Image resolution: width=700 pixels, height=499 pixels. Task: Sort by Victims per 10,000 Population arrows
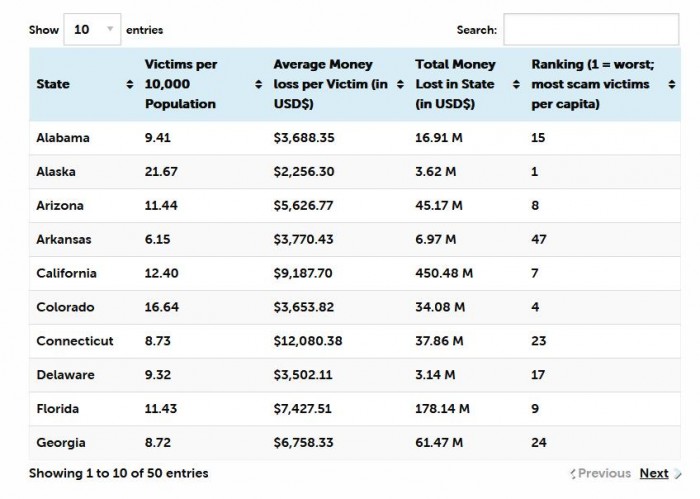tap(259, 85)
